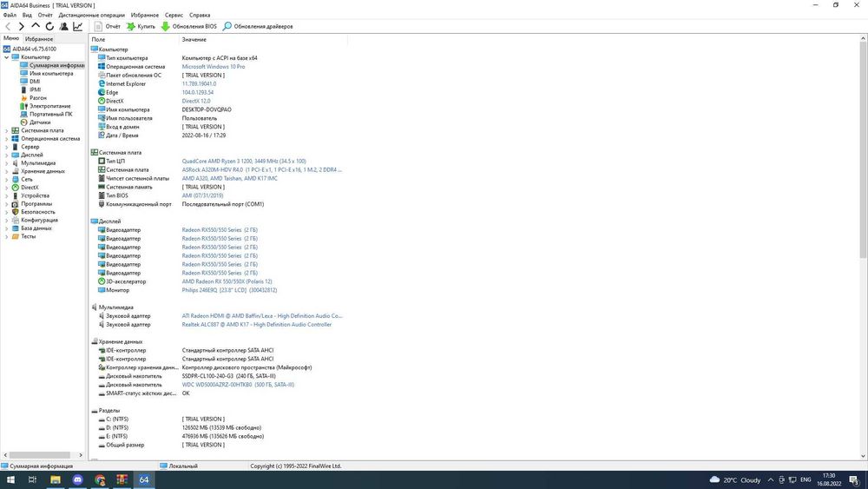
Task: Open the Сервис menu
Action: point(174,15)
